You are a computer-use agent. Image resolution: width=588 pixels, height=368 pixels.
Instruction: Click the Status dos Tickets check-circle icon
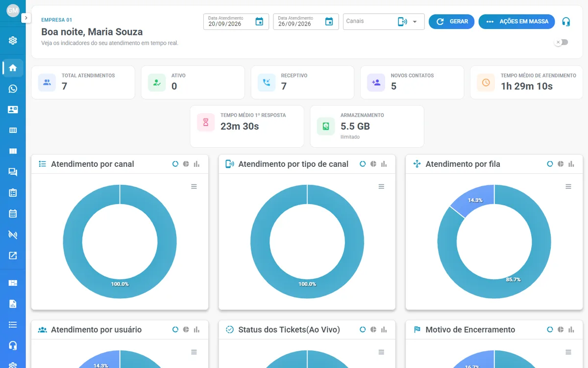[x=230, y=330]
